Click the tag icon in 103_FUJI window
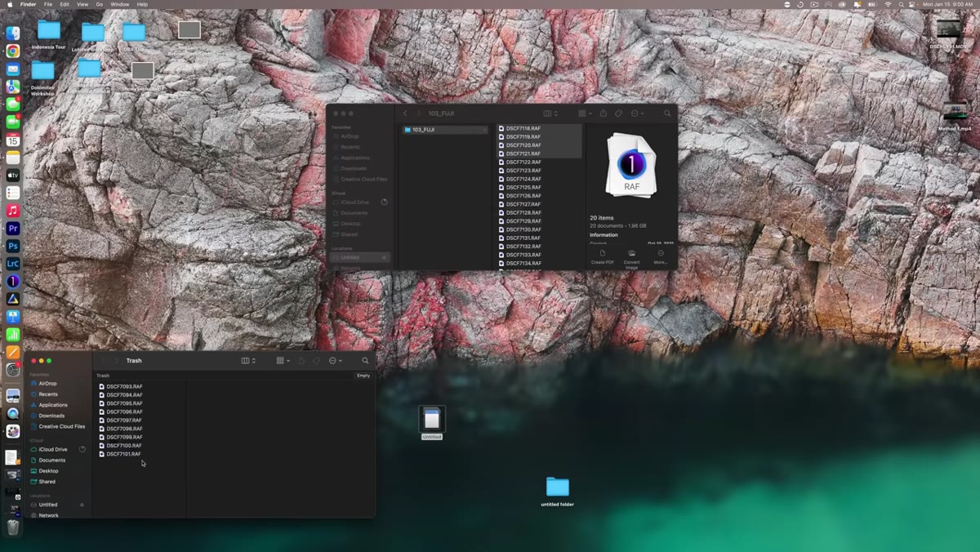Image resolution: width=980 pixels, height=552 pixels. (x=618, y=114)
